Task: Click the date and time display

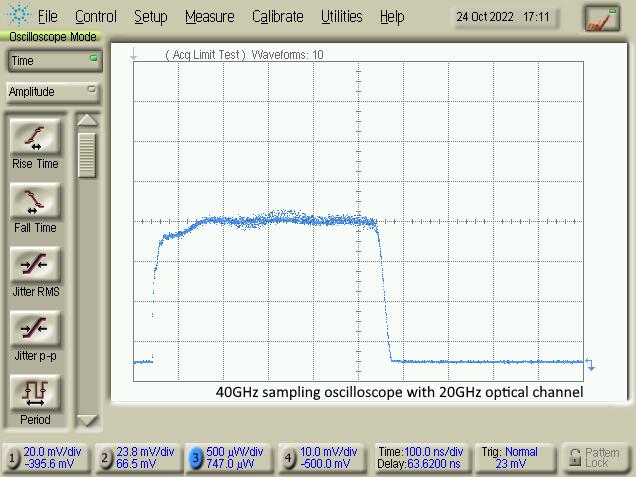Action: [497, 17]
